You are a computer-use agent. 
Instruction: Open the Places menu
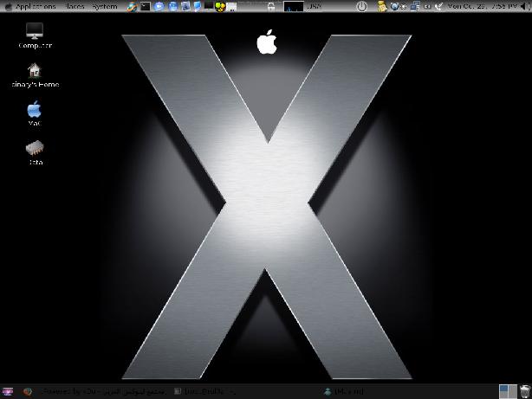pyautogui.click(x=75, y=6)
